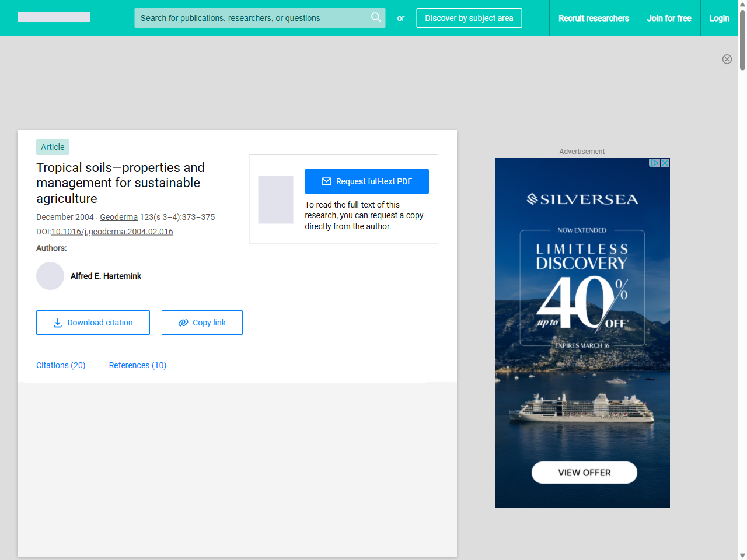Close the Silversea ad using X icon

(x=665, y=163)
